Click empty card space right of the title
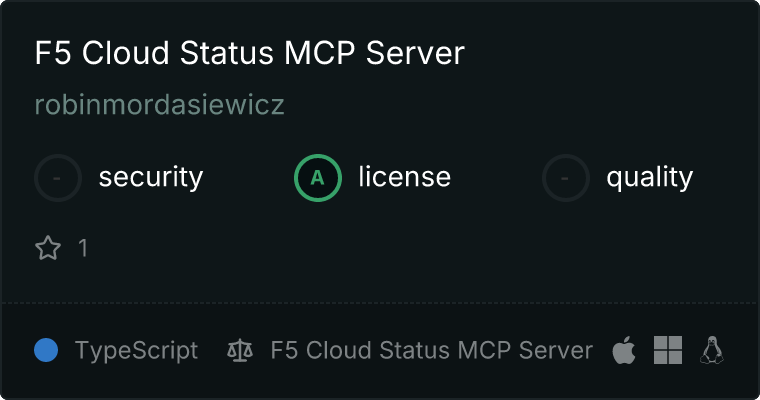 click(606, 52)
